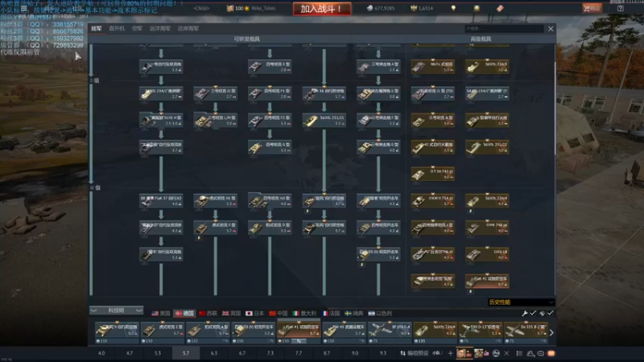Select the 苏联 nation tab
The width and height of the screenshot is (644, 362).
[x=208, y=313]
